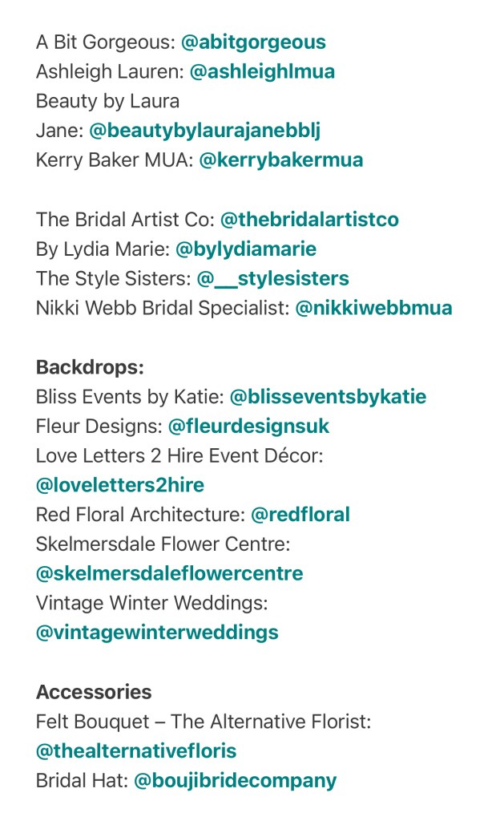Visit the @ashleighlmua link
Viewport: 504px width, 821px height.
pyautogui.click(x=262, y=71)
